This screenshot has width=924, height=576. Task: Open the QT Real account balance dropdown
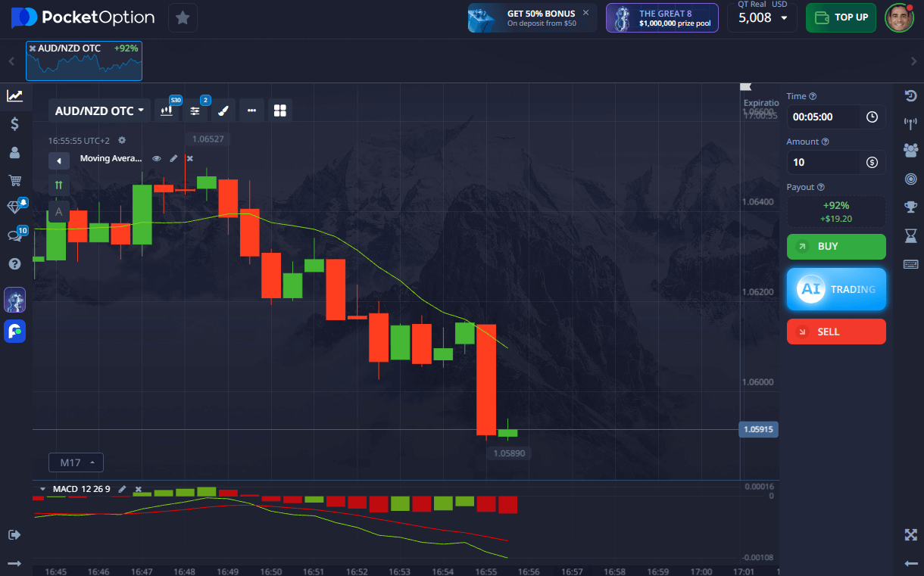[x=762, y=17]
